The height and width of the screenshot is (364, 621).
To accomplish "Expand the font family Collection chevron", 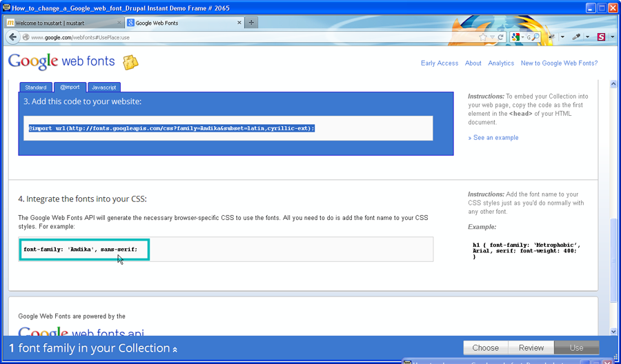I will [x=175, y=350].
